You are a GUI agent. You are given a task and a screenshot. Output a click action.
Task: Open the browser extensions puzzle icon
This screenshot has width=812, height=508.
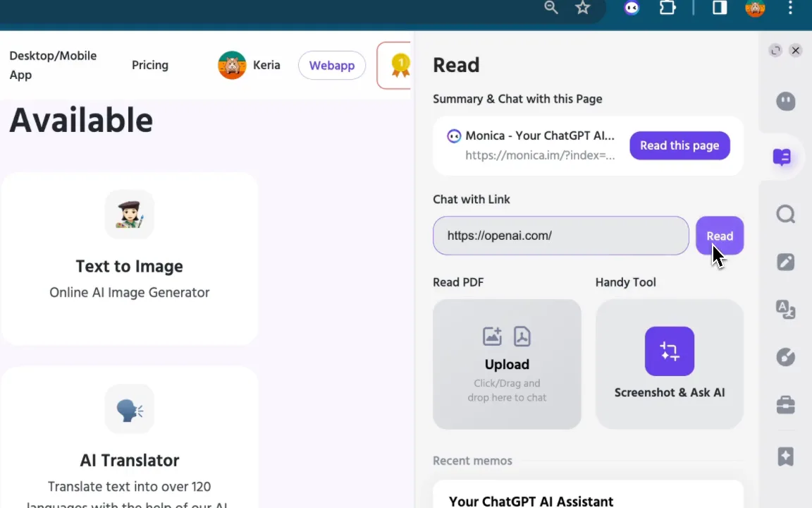click(668, 8)
